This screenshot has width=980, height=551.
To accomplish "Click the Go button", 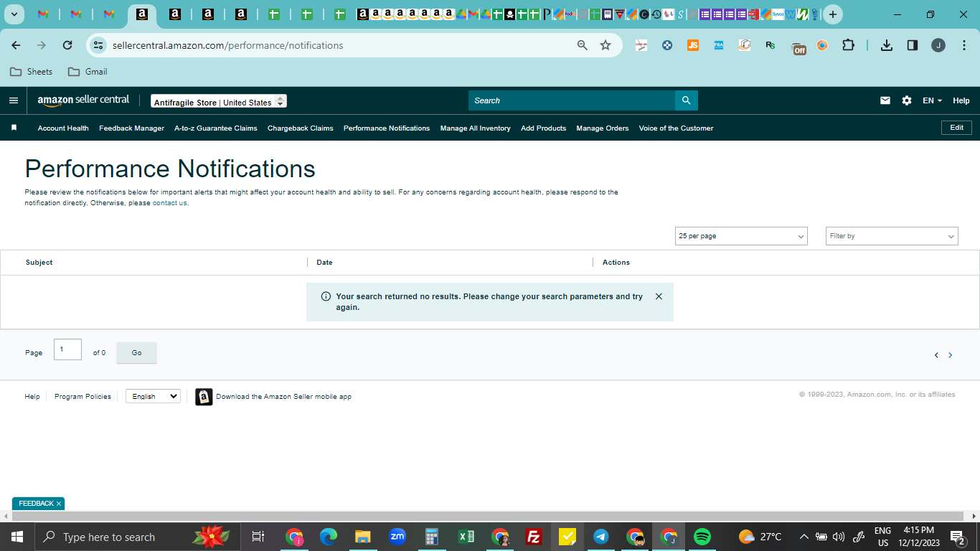I will tap(137, 353).
